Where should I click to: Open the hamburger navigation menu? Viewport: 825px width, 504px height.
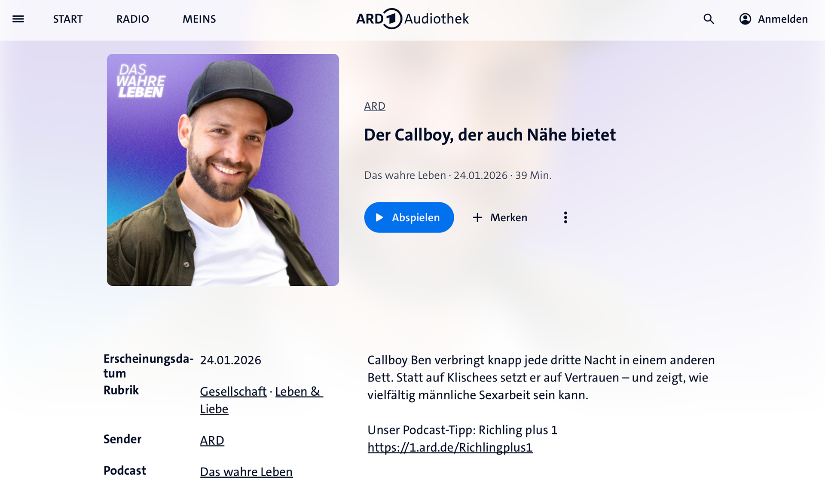(18, 19)
